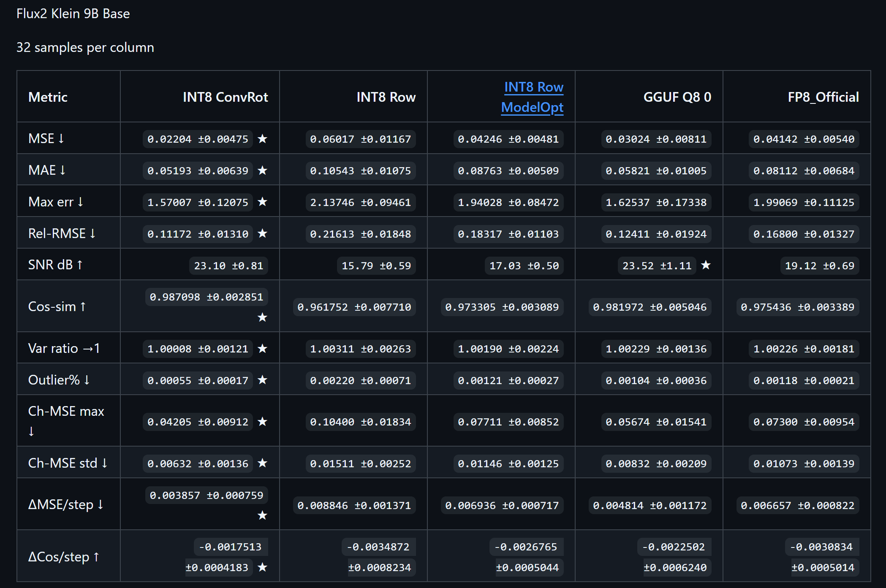Click the MSE value '0.06017 ±0.01167'
This screenshot has height=588, width=886.
[x=360, y=139]
